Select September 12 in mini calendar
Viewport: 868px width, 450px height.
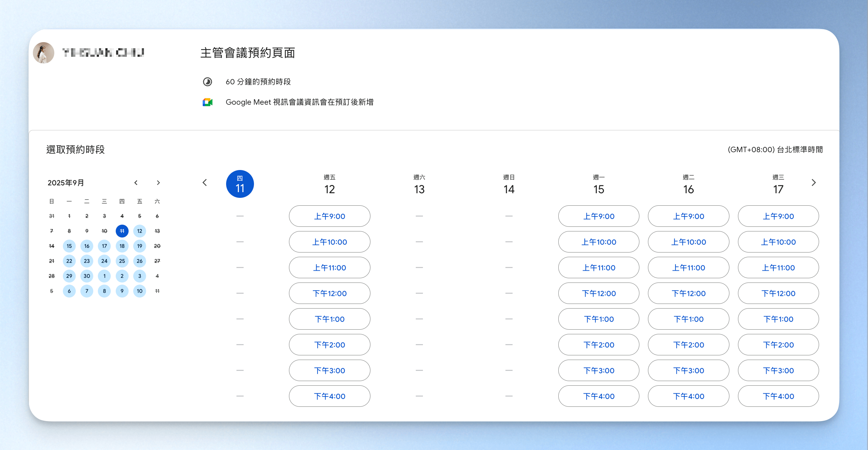click(x=140, y=231)
